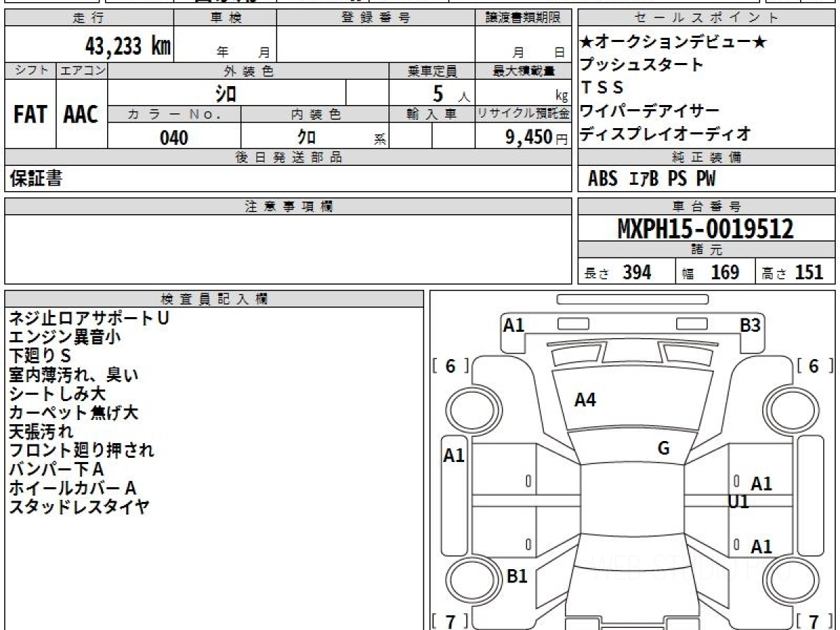Select the 外装色 header

(248, 71)
